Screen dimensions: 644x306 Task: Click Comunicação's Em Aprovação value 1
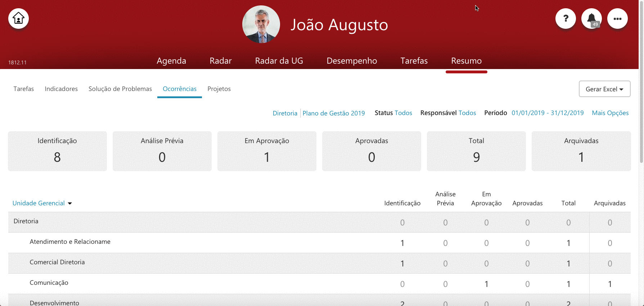point(486,284)
